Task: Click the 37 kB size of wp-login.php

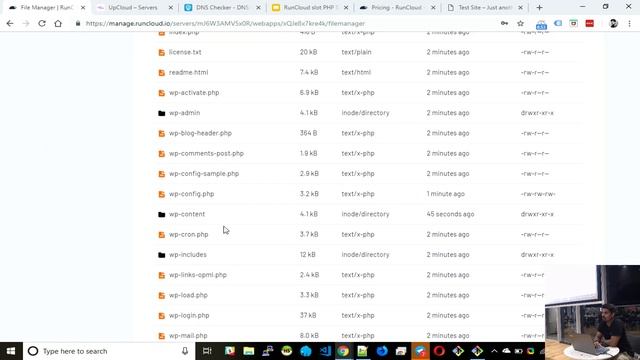Action: (x=308, y=316)
